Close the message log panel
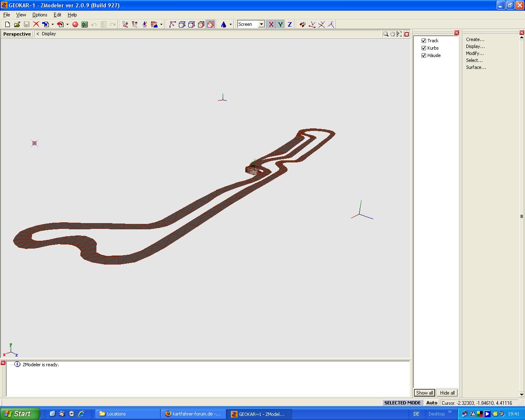525x420 pixels. [x=3, y=363]
